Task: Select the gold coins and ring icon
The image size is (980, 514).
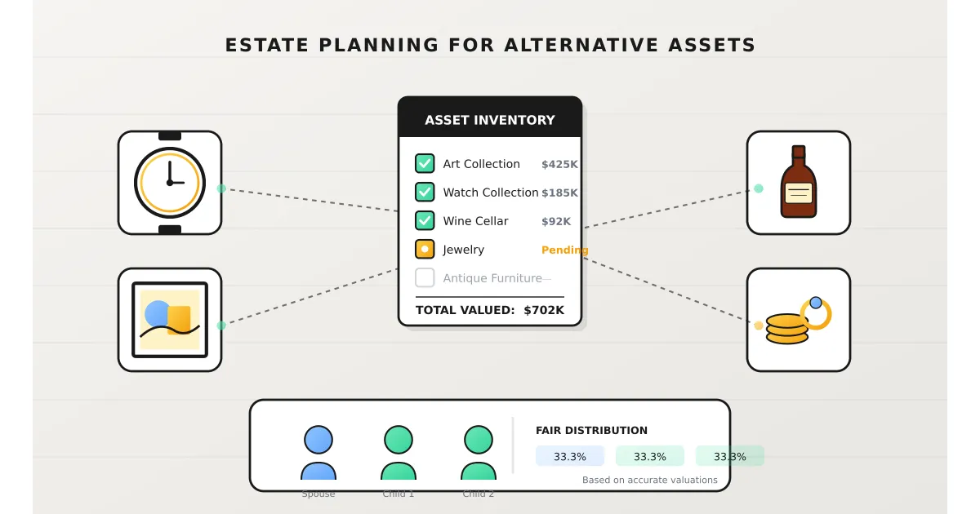Action: [798, 320]
